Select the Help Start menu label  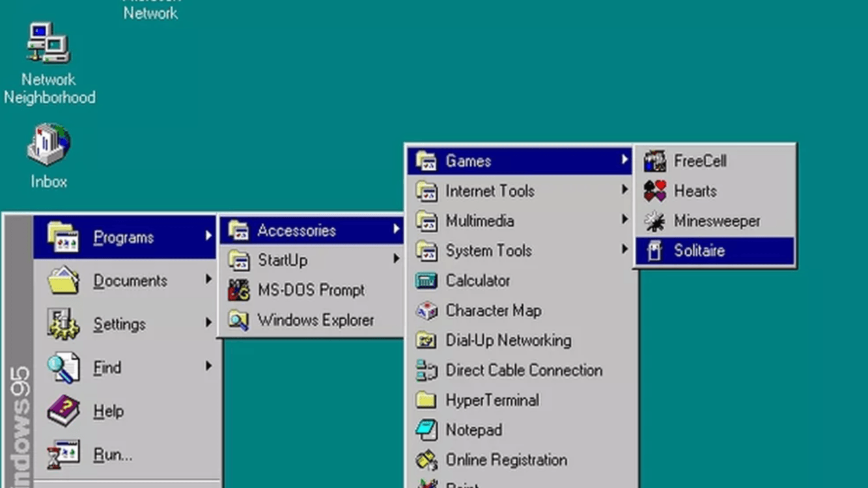point(108,411)
